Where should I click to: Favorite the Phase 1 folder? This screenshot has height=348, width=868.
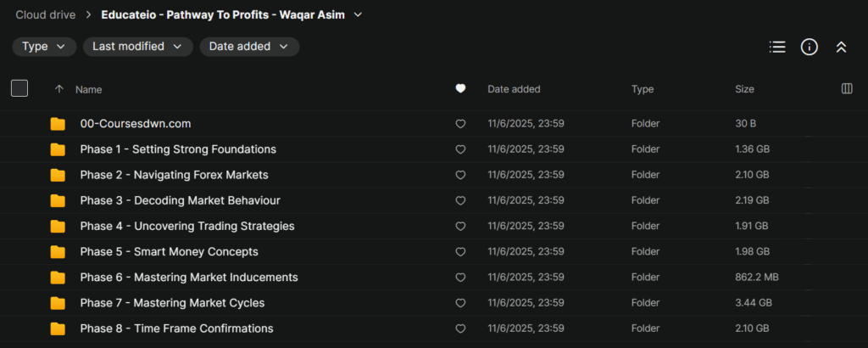coord(460,149)
